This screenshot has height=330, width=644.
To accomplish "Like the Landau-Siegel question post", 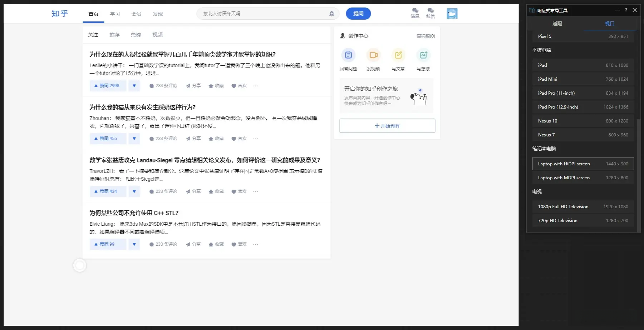I will (239, 191).
